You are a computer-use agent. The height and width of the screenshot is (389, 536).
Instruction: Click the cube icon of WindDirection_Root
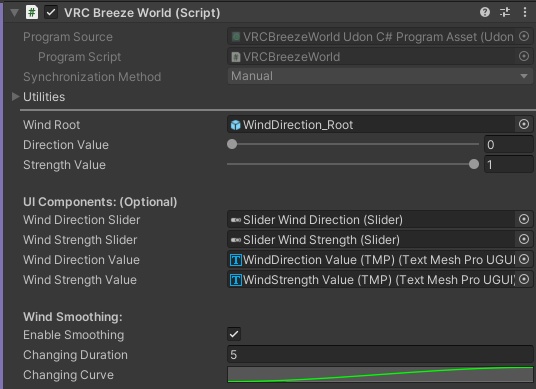click(x=236, y=125)
